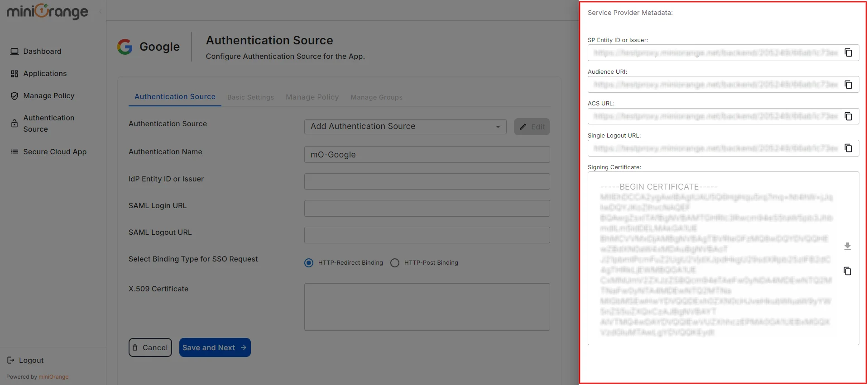Click the Audience URI field

click(723, 85)
